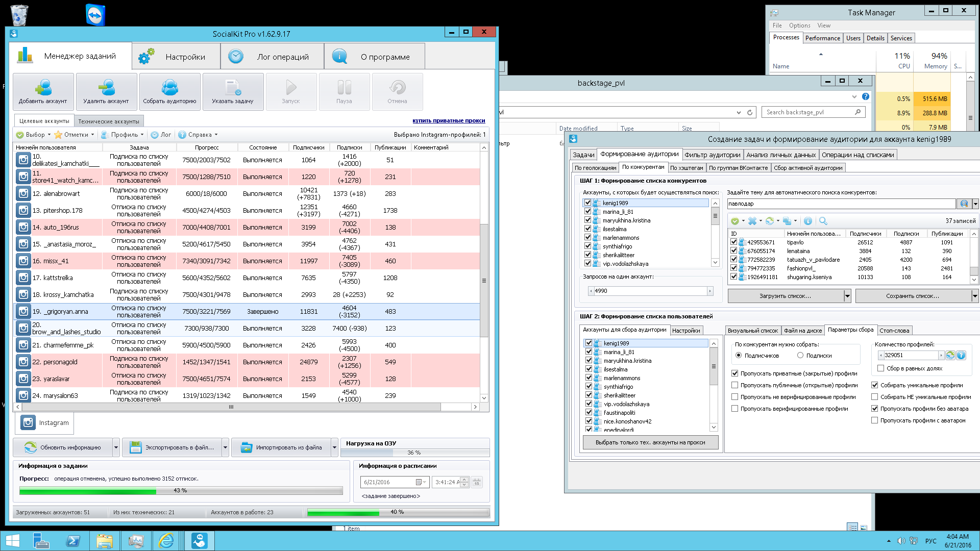
Task: Click the Instagram network tab below the table
Action: pyautogui.click(x=45, y=423)
